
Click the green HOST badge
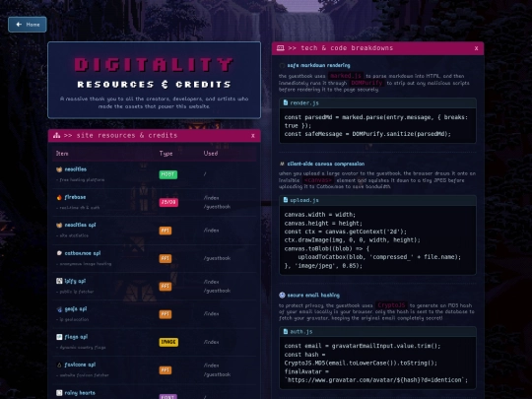click(168, 174)
